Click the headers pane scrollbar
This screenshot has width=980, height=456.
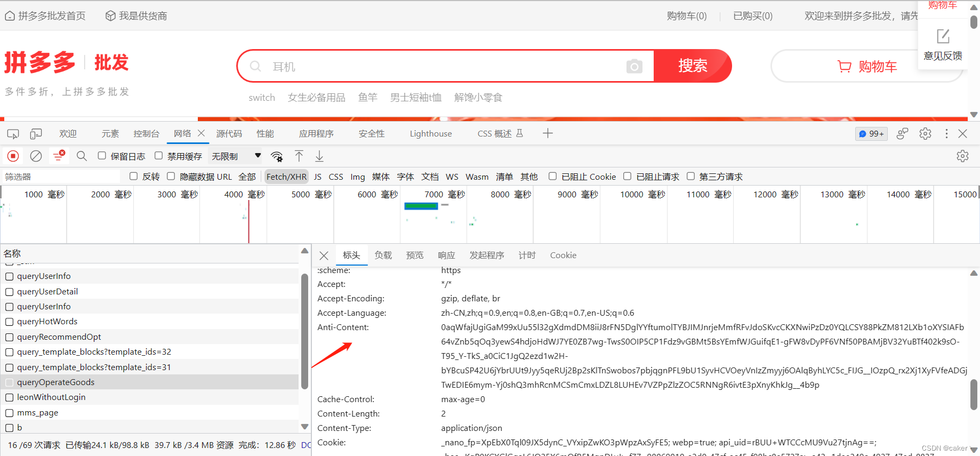[974, 395]
